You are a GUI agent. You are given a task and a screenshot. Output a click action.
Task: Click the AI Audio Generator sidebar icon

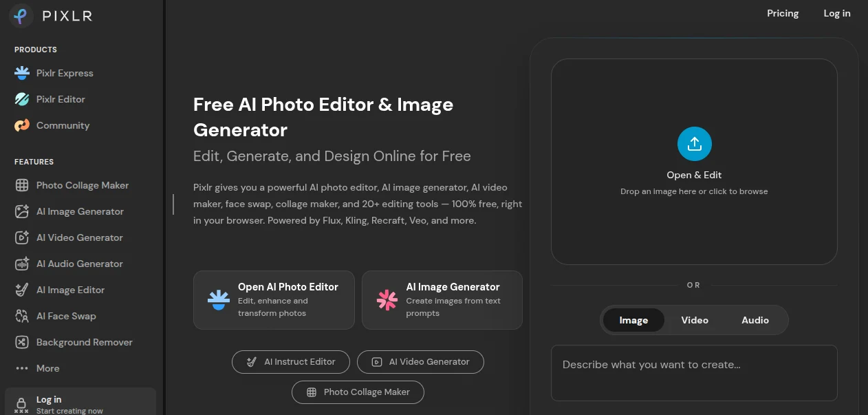click(22, 264)
